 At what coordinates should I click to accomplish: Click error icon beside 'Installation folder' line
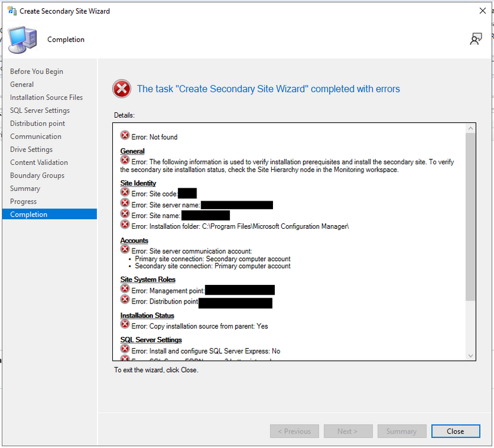125,225
